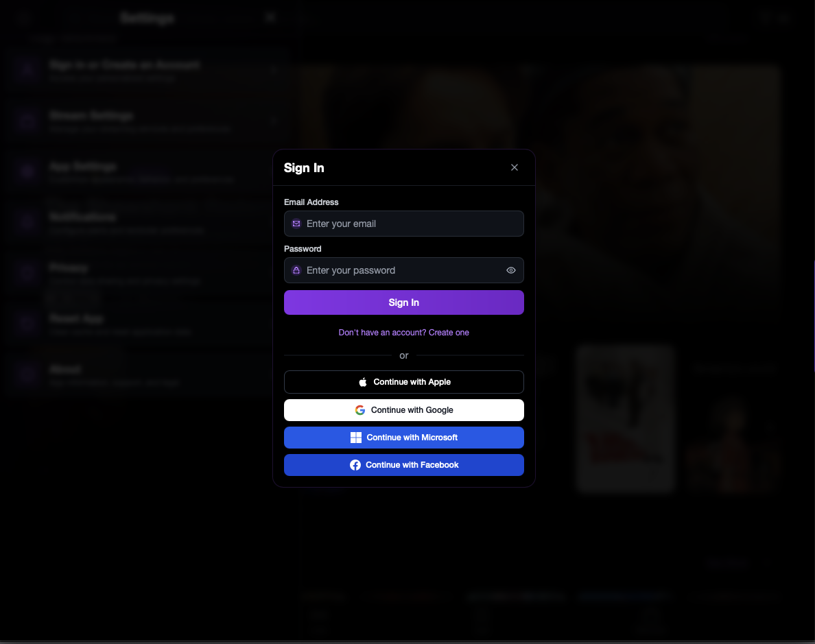
Task: Click the Apple logo icon
Action: 363,382
